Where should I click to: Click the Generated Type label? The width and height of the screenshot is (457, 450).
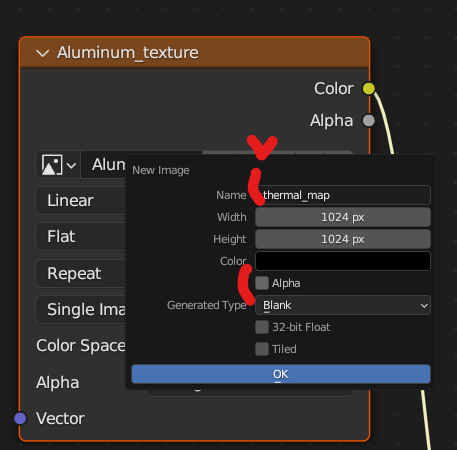tap(207, 305)
